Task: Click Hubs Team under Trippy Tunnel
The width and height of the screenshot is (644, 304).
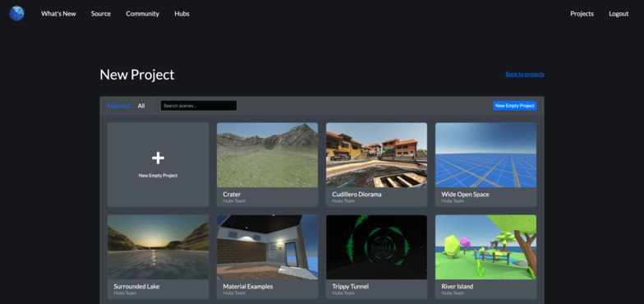Action: pyautogui.click(x=343, y=293)
